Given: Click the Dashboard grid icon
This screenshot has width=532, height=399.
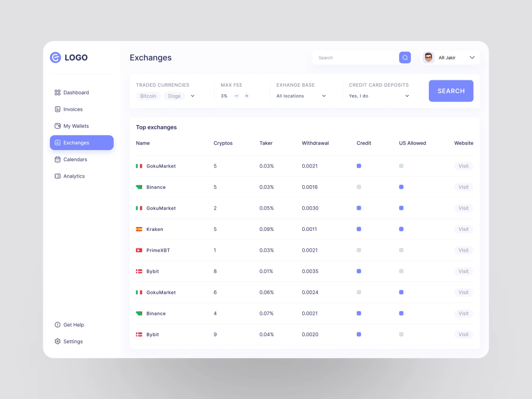Looking at the screenshot, I should 57,92.
